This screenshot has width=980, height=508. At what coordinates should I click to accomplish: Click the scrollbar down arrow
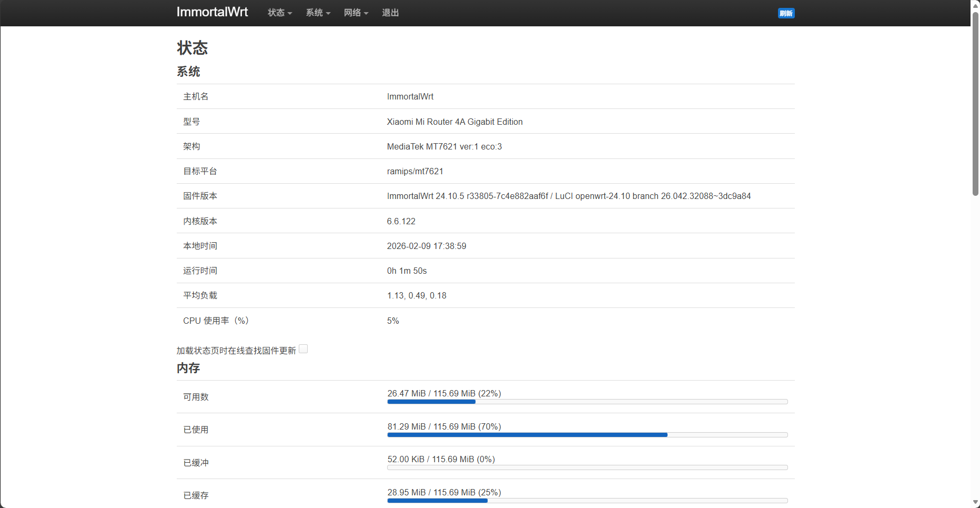(x=975, y=503)
